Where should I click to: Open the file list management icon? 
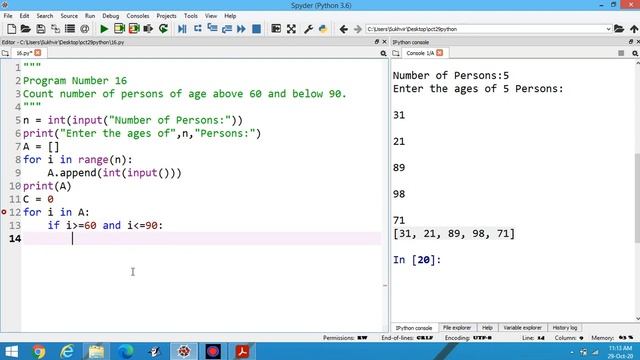pyautogui.click(x=70, y=29)
